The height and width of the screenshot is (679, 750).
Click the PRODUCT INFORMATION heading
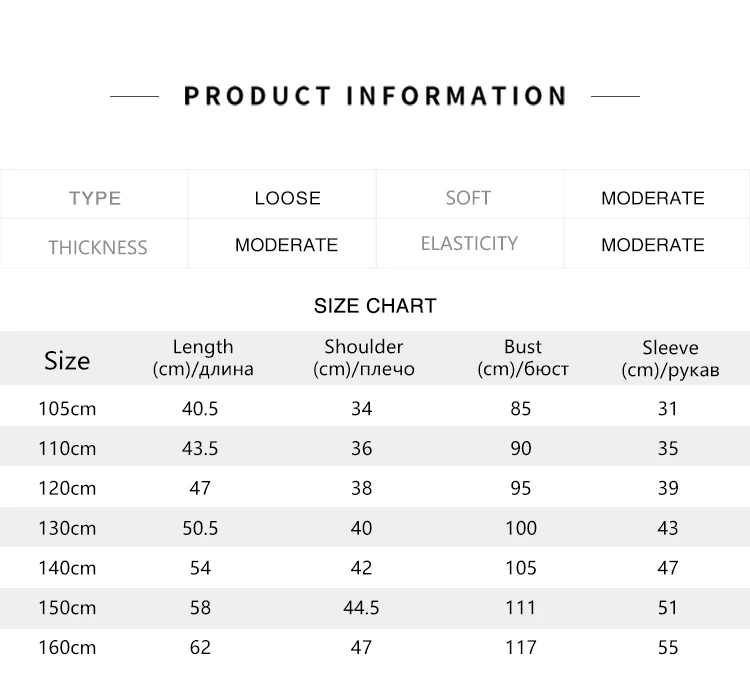pyautogui.click(x=375, y=96)
